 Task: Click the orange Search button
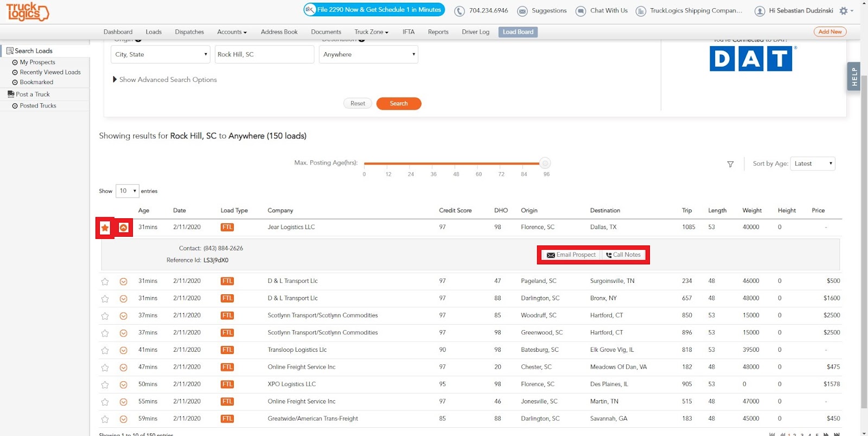click(x=399, y=104)
